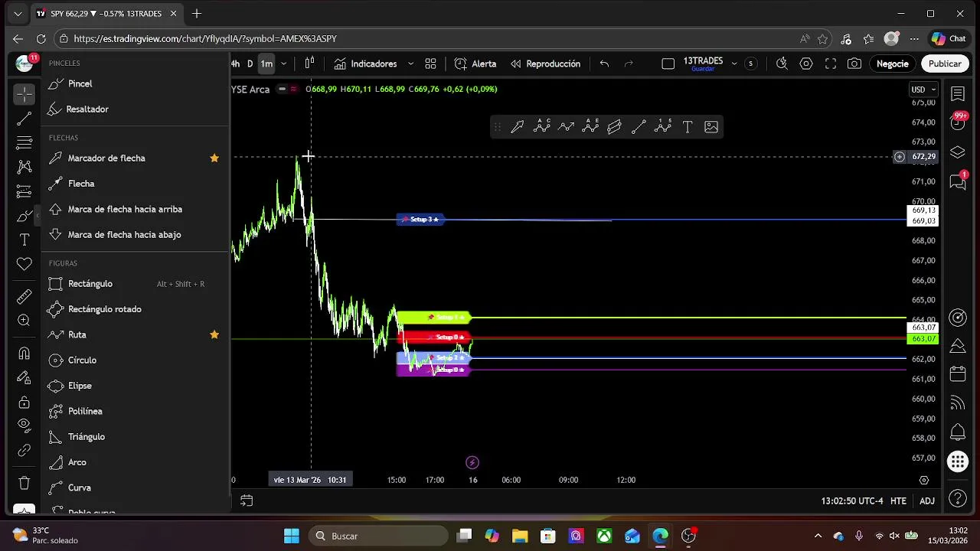Redo the chart action
This screenshot has width=980, height=551.
tap(629, 64)
